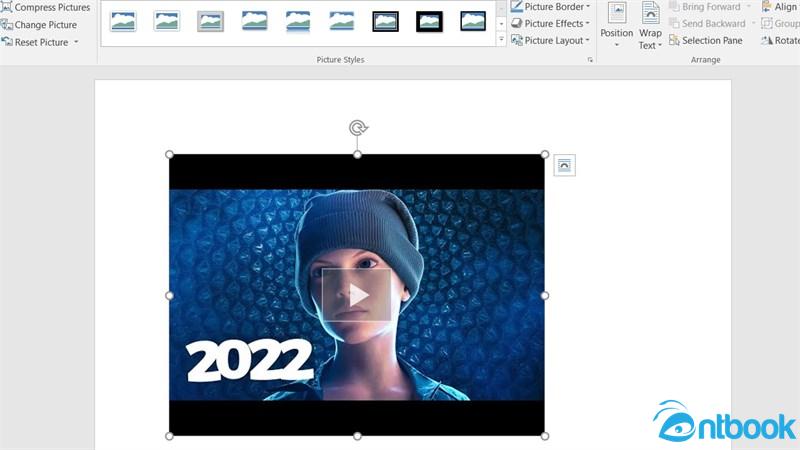Click the bottom-right sizing handle
The image size is (800, 450).
click(545, 436)
